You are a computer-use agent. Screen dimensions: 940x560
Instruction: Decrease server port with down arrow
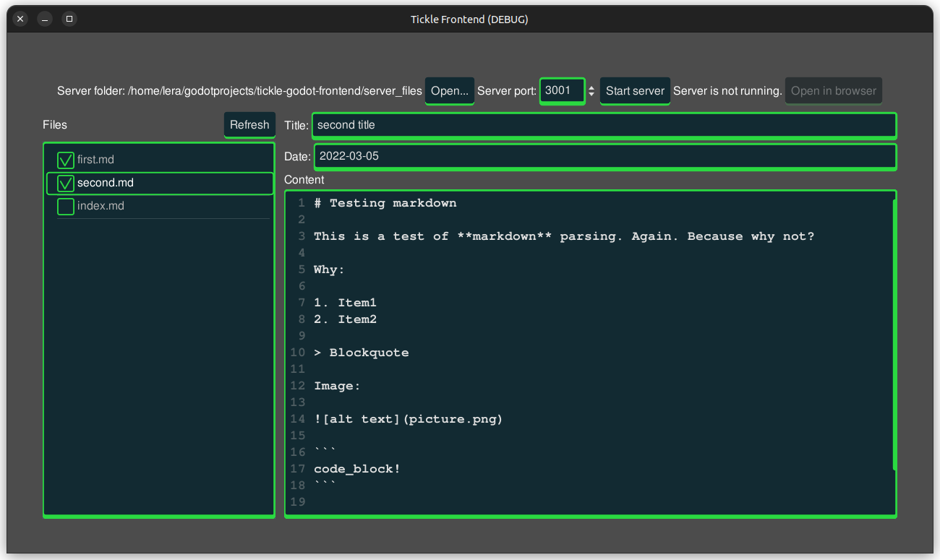click(x=591, y=95)
